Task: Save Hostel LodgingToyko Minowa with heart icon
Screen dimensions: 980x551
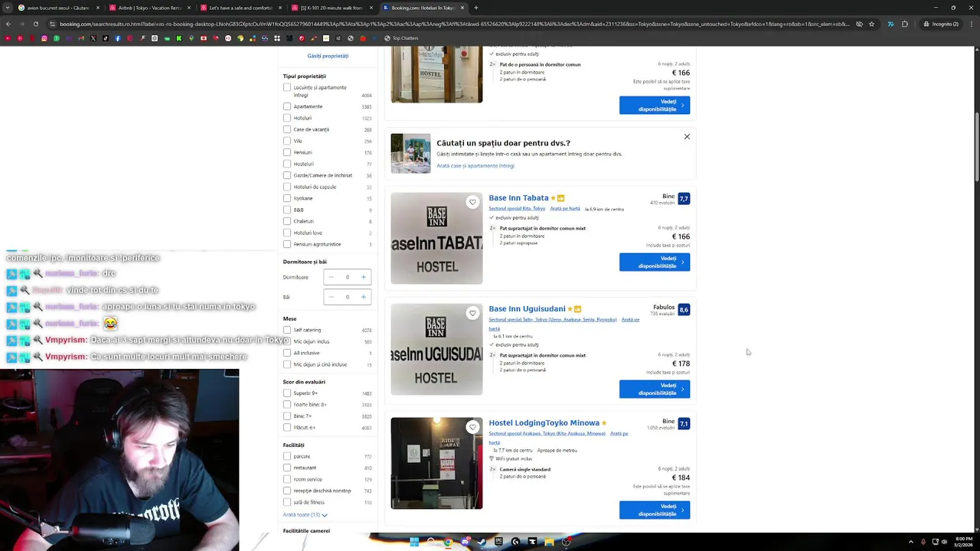Action: click(472, 427)
